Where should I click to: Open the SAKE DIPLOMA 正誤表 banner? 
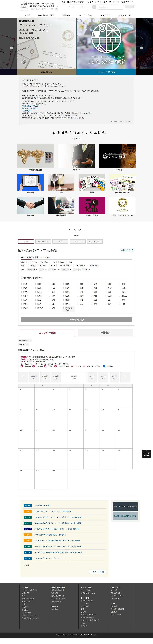pyautogui.click(x=125, y=516)
